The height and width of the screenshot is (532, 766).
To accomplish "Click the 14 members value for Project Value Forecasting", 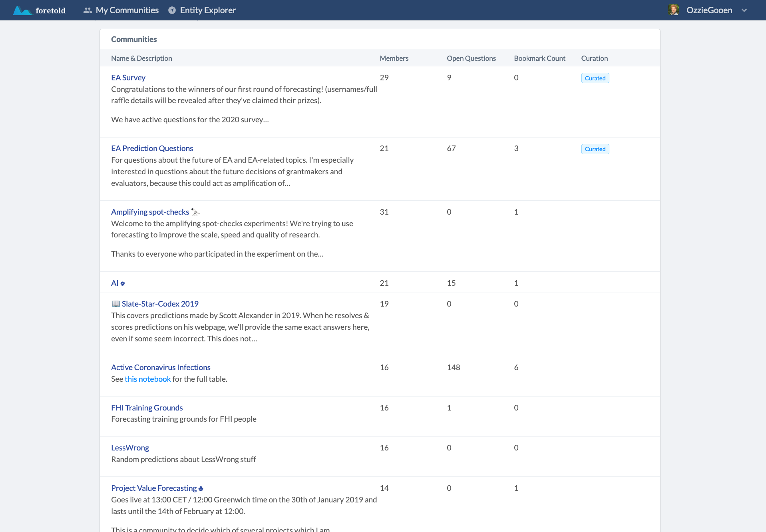I will [x=384, y=488].
